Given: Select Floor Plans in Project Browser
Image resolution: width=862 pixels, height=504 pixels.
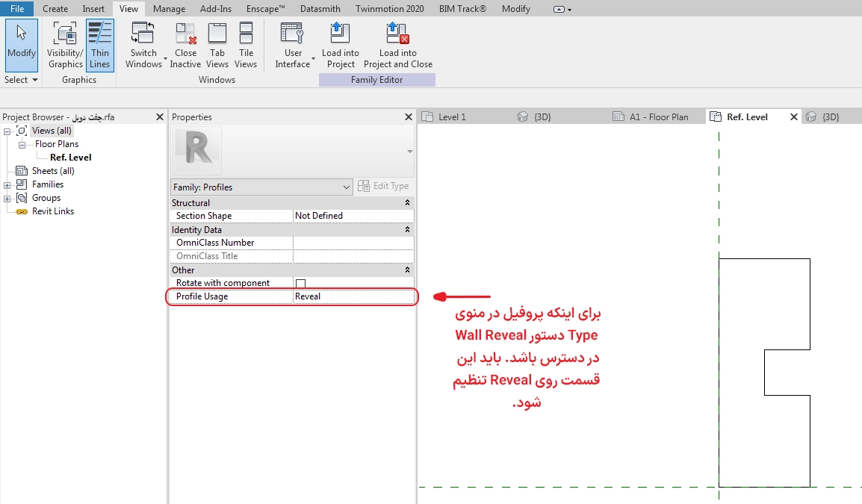Looking at the screenshot, I should (x=57, y=144).
